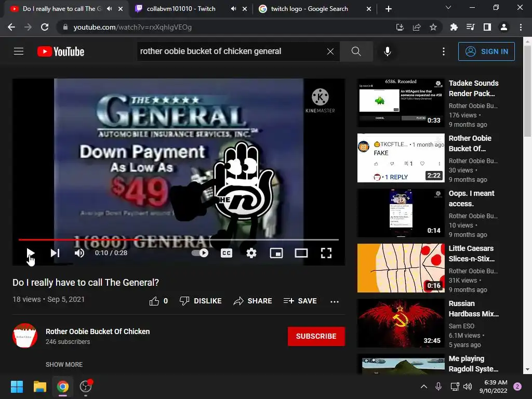Click the YouTube search magnifier button
This screenshot has width=532, height=399.
pyautogui.click(x=356, y=51)
